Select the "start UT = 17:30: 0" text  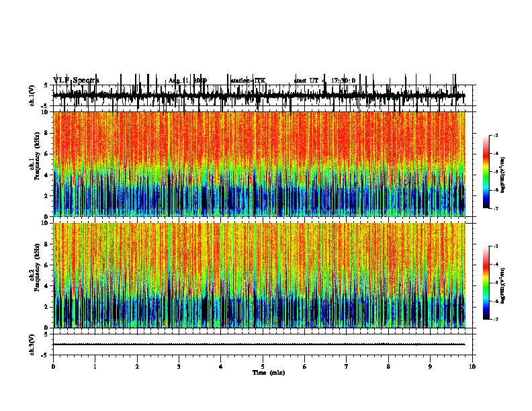(324, 81)
